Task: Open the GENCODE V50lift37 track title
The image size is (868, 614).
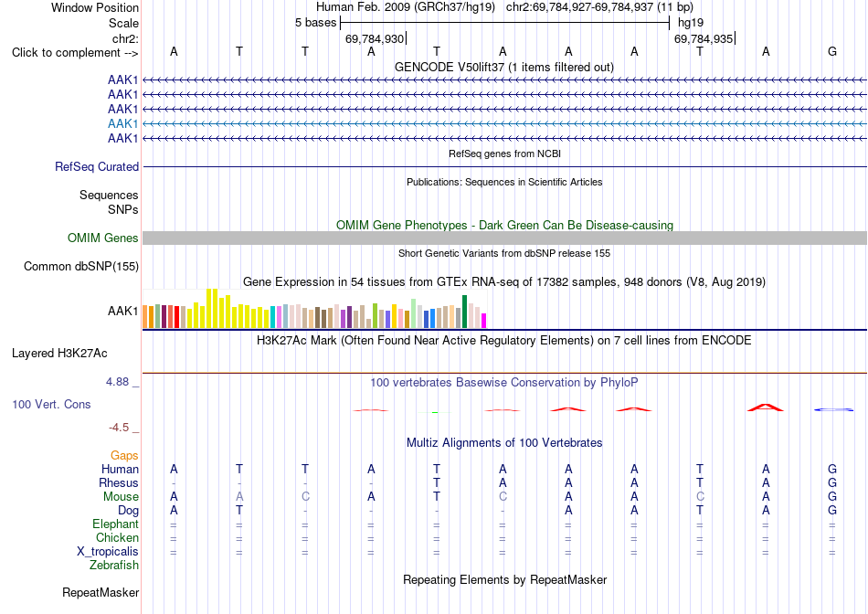Action: [x=503, y=67]
